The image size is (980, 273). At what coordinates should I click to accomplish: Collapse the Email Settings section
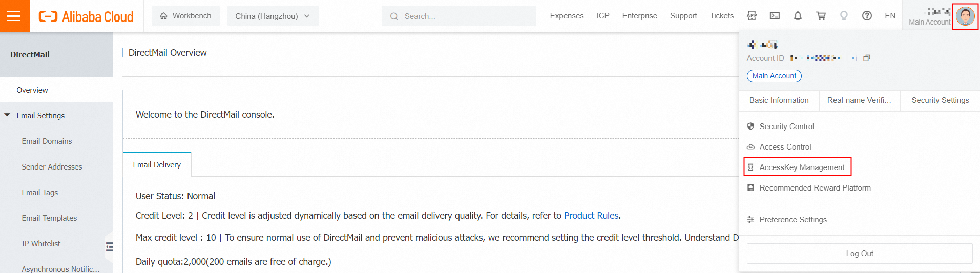coord(7,115)
